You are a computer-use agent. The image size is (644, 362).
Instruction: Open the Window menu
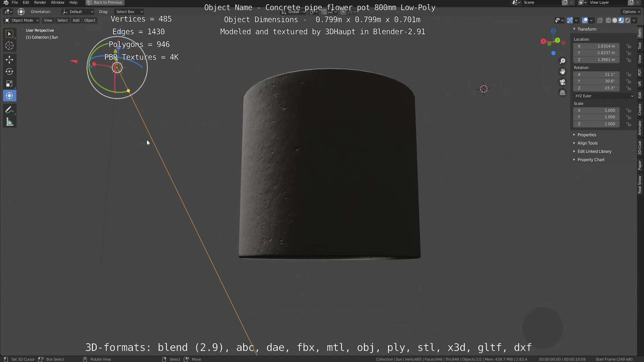[57, 2]
